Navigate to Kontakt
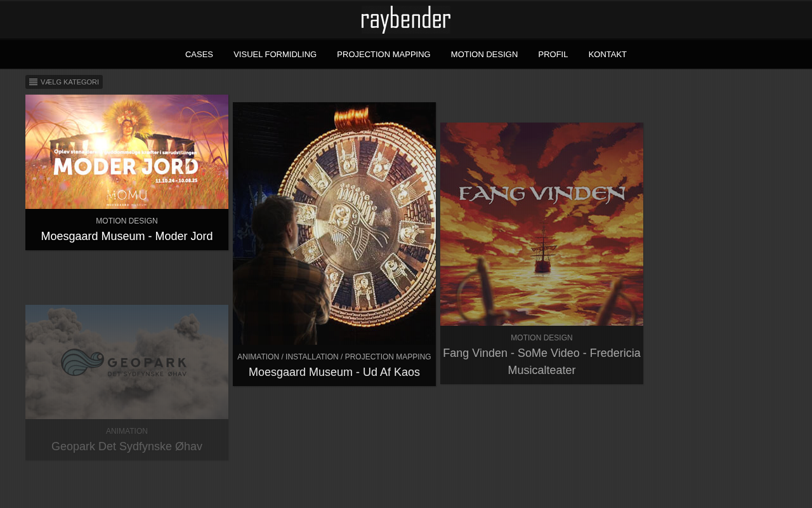 [x=608, y=55]
